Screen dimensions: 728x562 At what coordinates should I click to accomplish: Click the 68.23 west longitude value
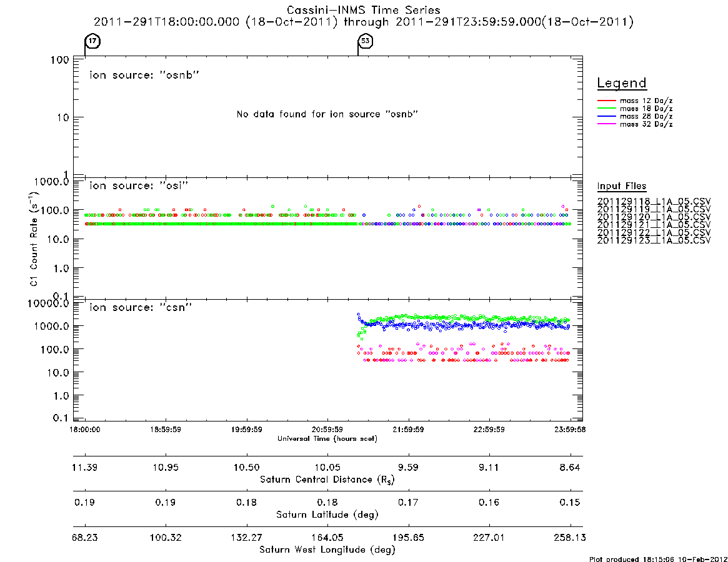point(85,538)
